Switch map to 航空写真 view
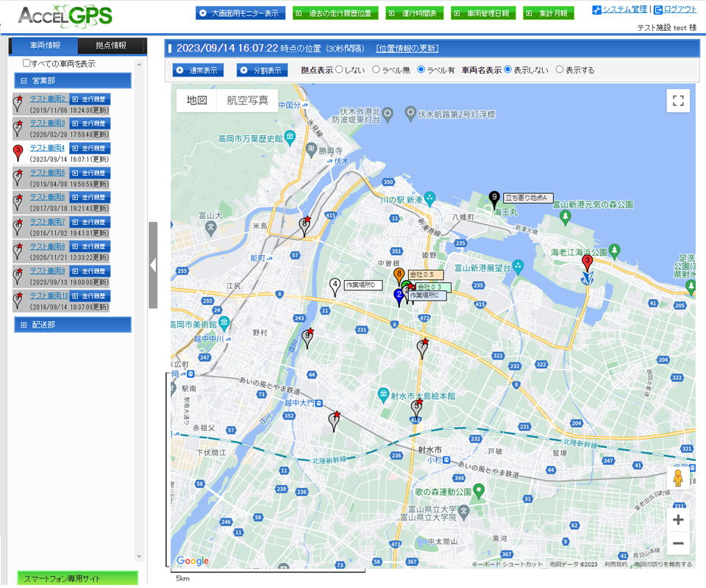This screenshot has height=588, width=706. click(x=247, y=101)
